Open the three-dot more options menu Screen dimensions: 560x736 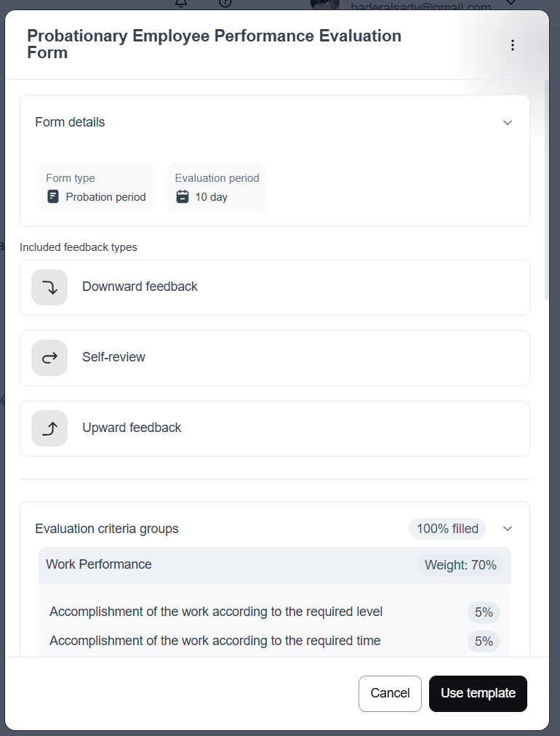point(513,45)
